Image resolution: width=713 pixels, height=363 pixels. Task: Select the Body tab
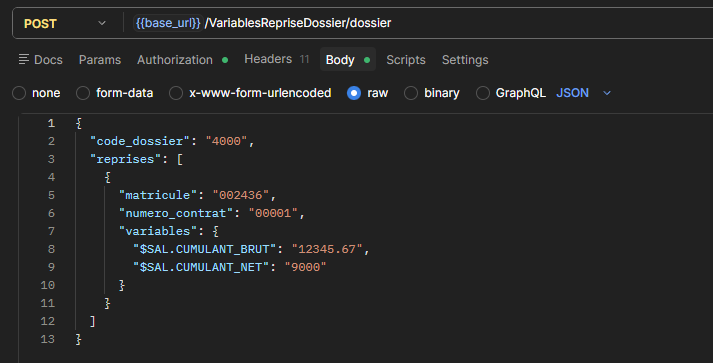[x=348, y=60]
